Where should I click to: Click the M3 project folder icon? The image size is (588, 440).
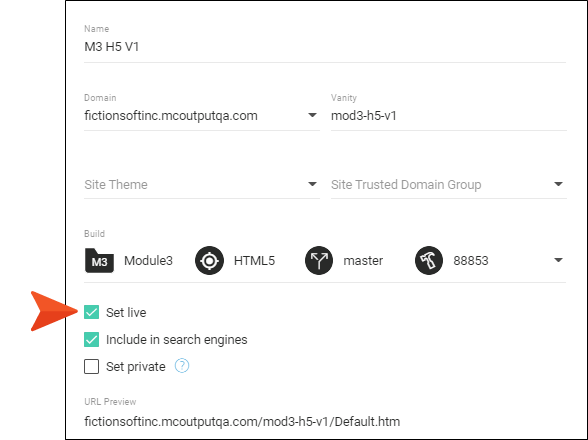click(99, 260)
